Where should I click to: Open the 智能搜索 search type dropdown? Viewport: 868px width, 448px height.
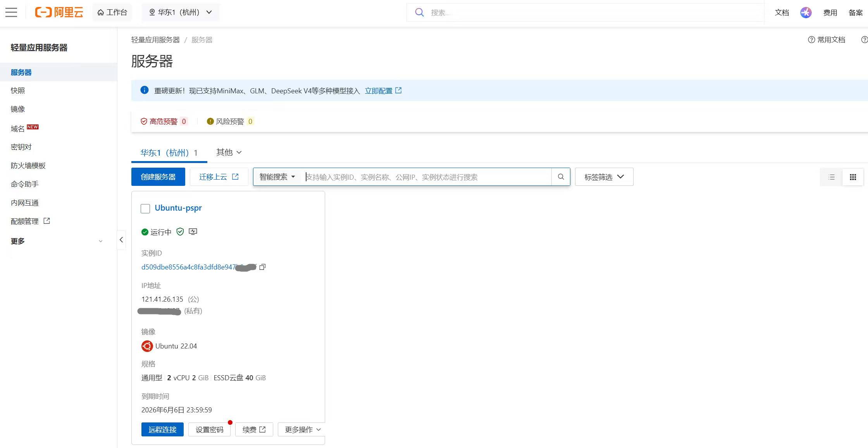click(277, 177)
